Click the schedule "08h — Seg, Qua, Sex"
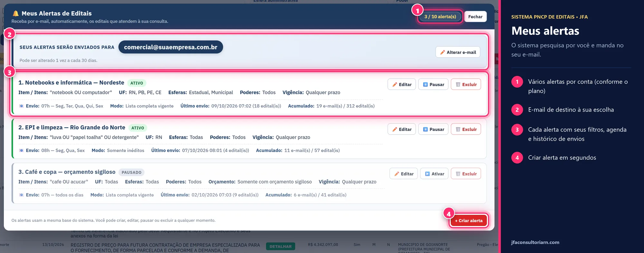 pyautogui.click(x=63, y=150)
